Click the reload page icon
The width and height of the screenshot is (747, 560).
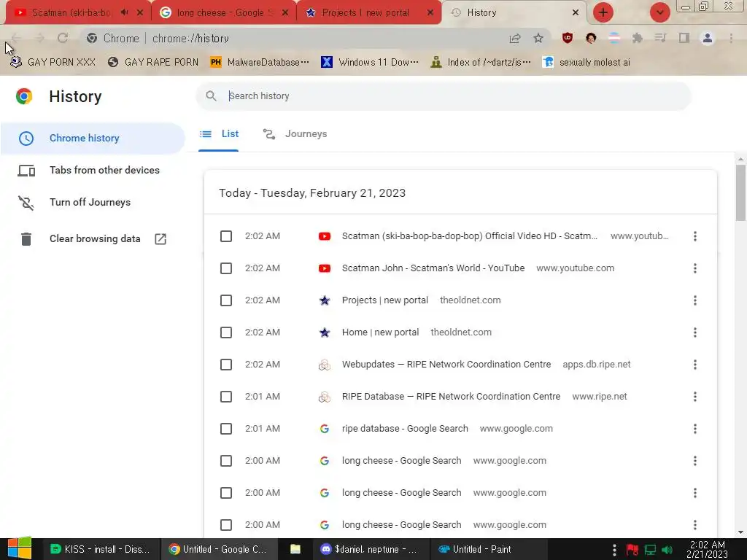click(63, 38)
